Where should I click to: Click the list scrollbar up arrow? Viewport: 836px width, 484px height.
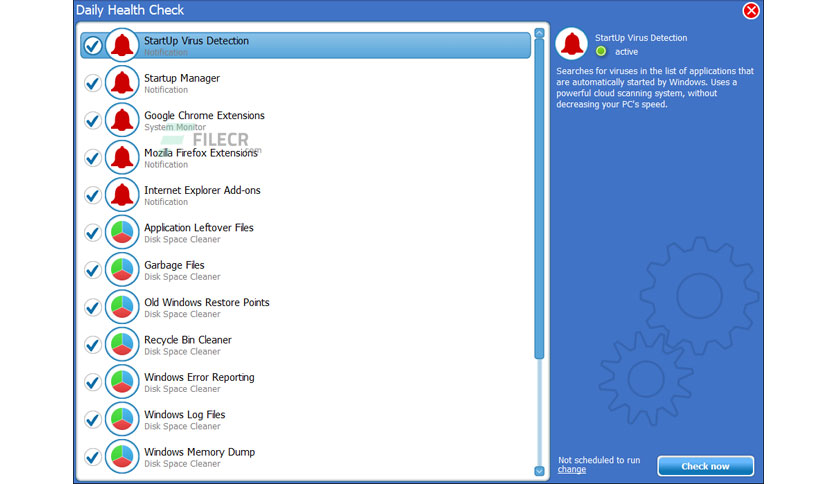tap(539, 33)
